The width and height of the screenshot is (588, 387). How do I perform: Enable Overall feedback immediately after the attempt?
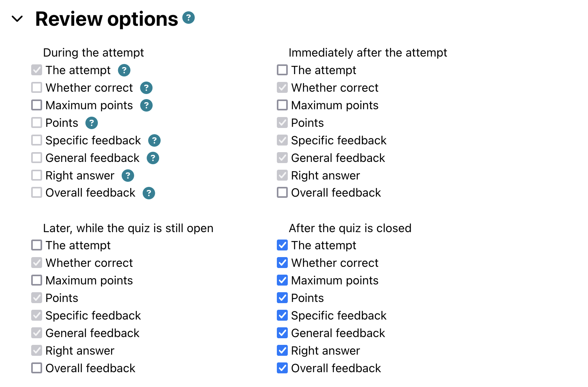pyautogui.click(x=282, y=192)
